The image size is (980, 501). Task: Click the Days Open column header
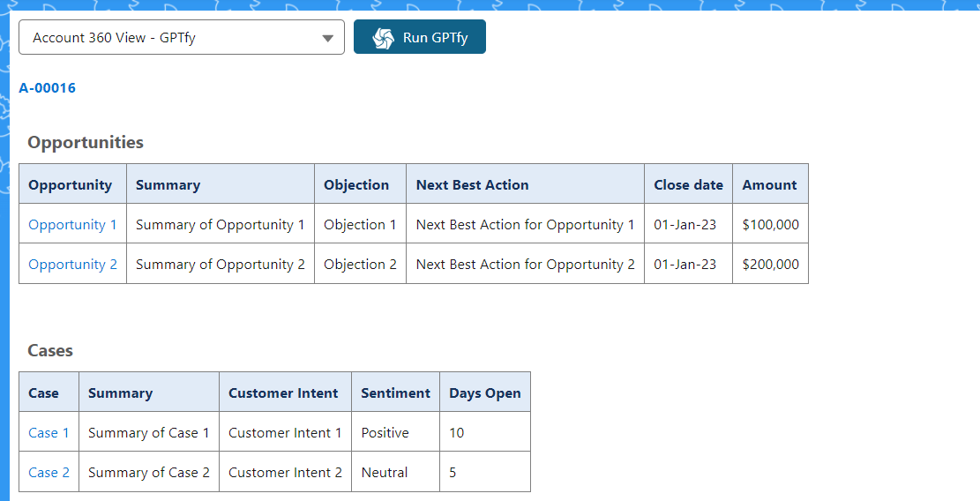[x=484, y=393]
